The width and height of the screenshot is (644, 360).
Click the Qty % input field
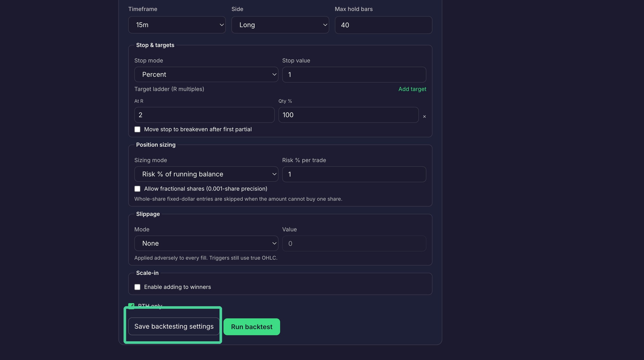pyautogui.click(x=348, y=115)
